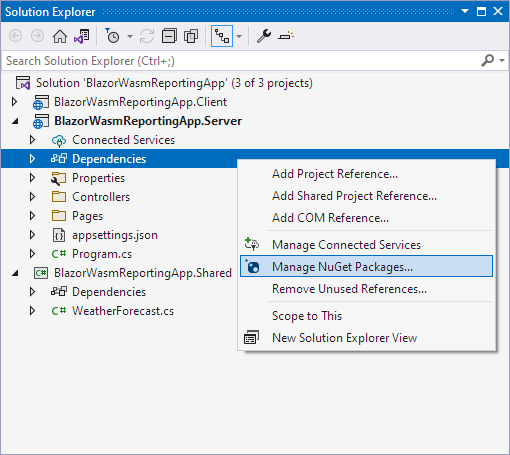The image size is (510, 455).
Task: Collapse the BlazorWasmReportingApp.Server project
Action: [15, 121]
